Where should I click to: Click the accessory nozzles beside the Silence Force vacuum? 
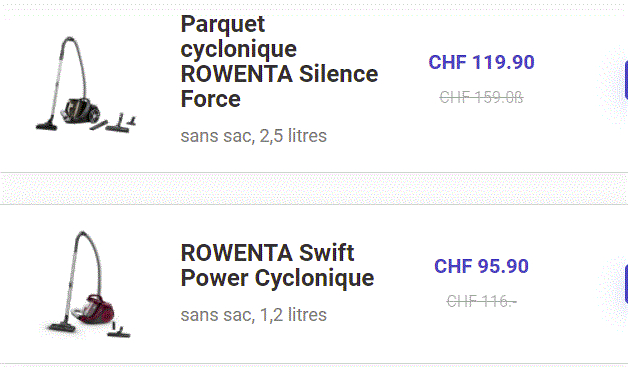pos(113,123)
